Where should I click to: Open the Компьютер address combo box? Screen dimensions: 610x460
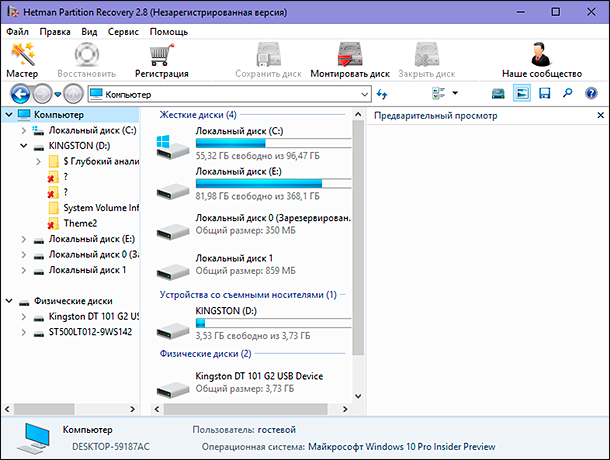click(229, 94)
